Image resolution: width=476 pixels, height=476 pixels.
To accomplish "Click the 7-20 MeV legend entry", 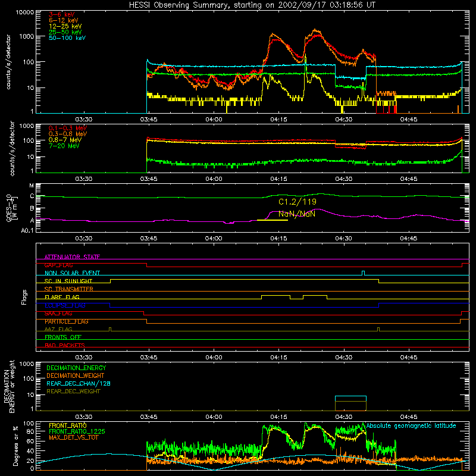I will 64,146.
